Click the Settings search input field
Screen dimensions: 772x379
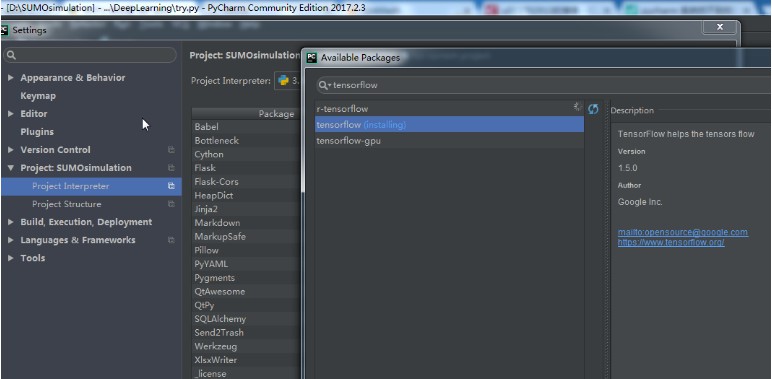point(90,55)
